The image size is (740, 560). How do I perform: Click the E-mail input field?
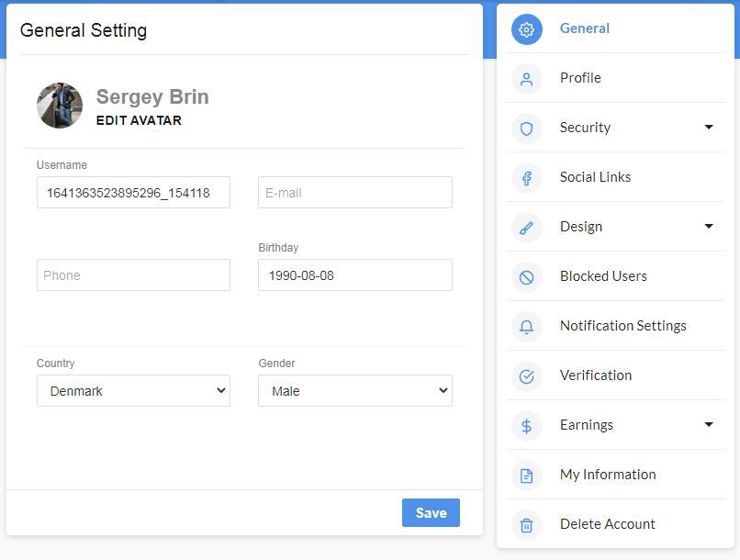(354, 193)
